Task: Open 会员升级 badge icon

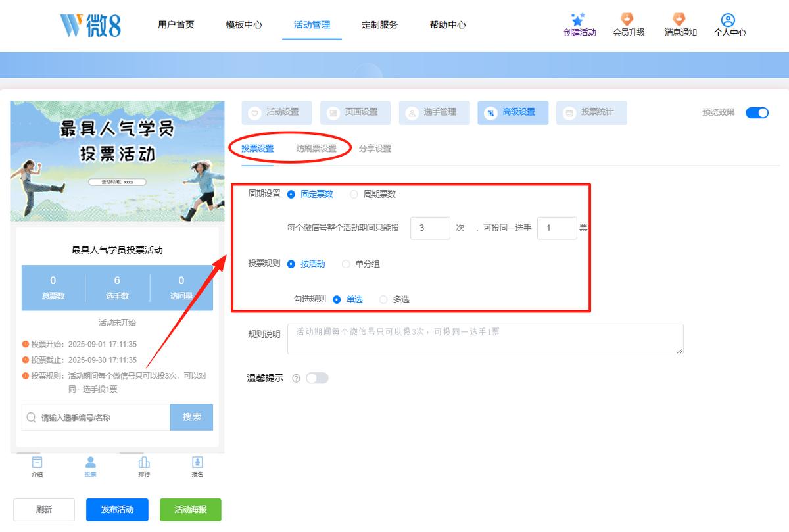Action: [628, 19]
